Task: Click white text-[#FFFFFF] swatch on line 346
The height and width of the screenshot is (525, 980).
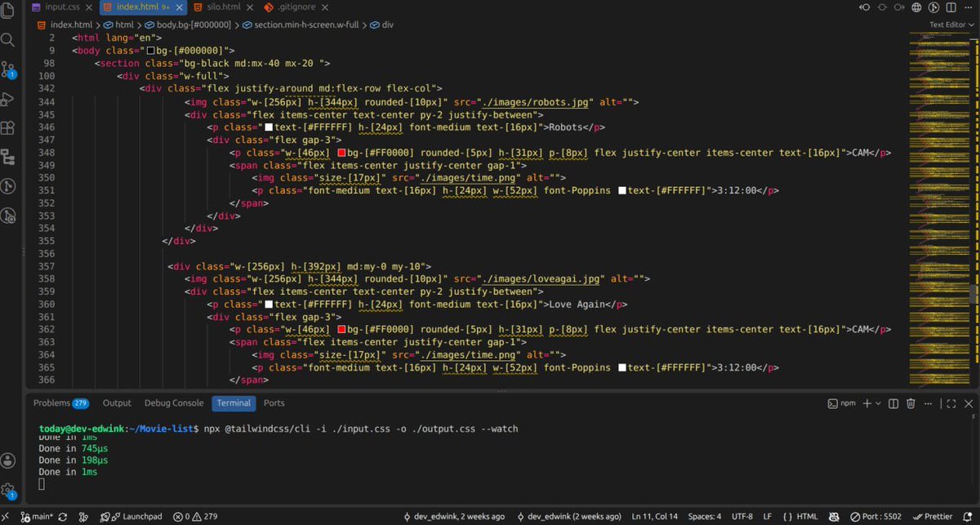Action: pyautogui.click(x=268, y=127)
